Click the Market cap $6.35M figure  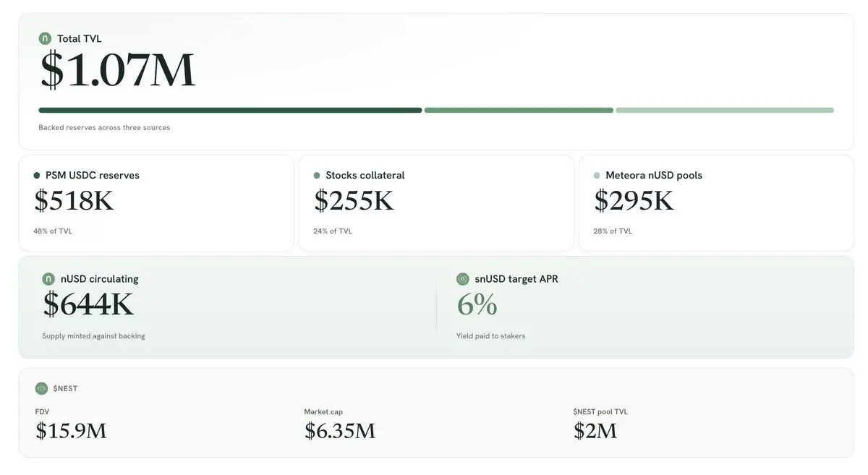click(340, 431)
